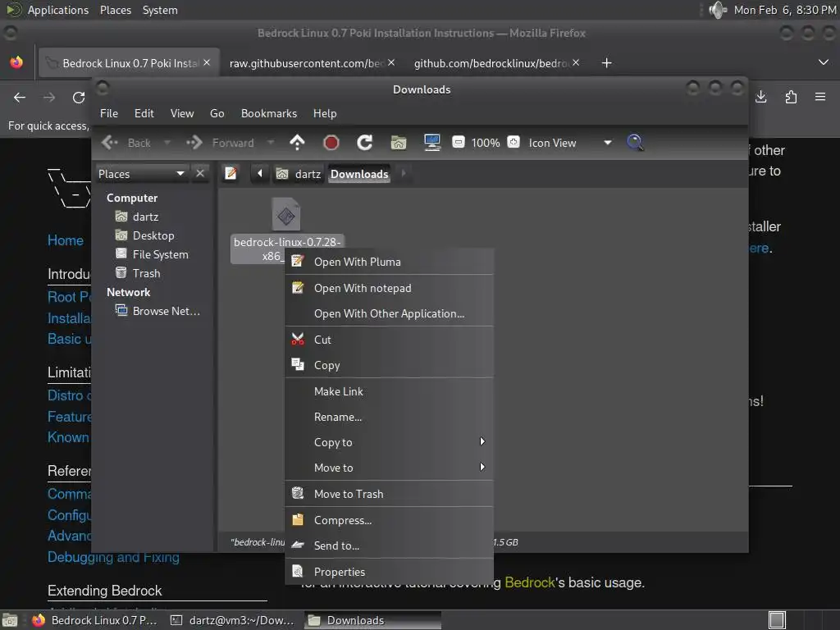Expand the Copy to submenu
840x630 pixels.
389,442
